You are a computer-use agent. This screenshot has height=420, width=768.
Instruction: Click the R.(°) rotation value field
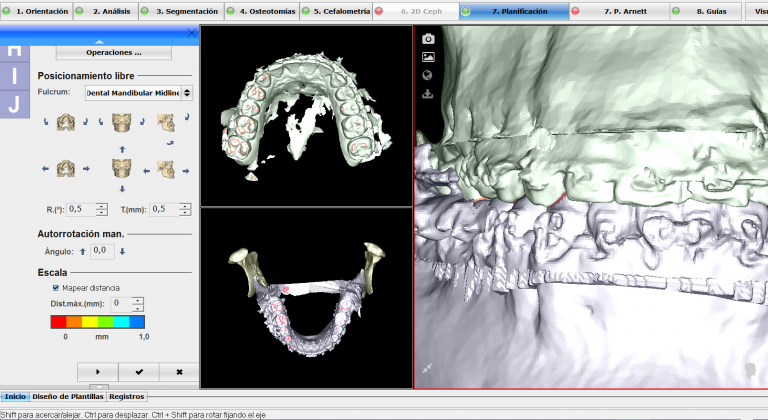81,209
